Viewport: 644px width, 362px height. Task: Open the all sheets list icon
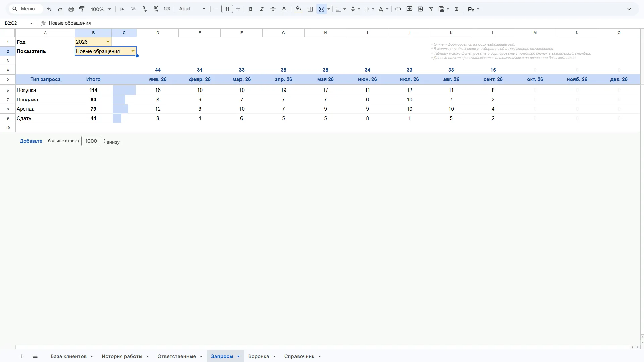(x=35, y=356)
